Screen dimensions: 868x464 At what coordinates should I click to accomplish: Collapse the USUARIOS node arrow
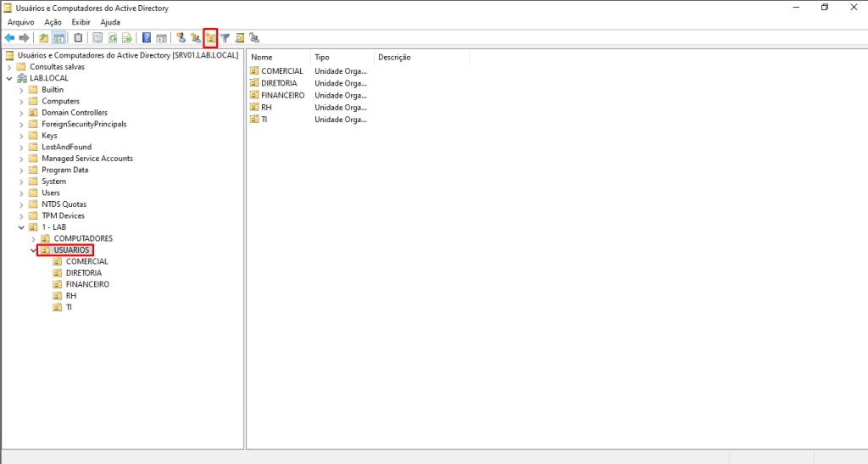(x=34, y=250)
